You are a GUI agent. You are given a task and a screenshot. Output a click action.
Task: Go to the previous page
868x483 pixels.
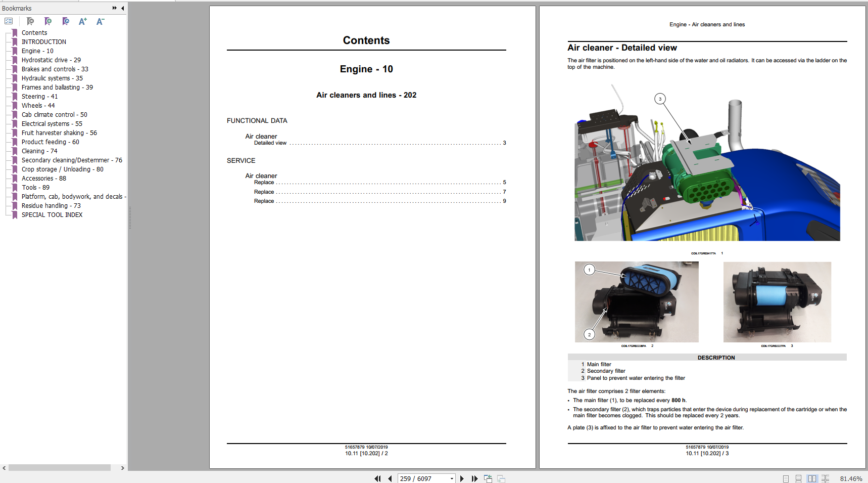coord(390,478)
